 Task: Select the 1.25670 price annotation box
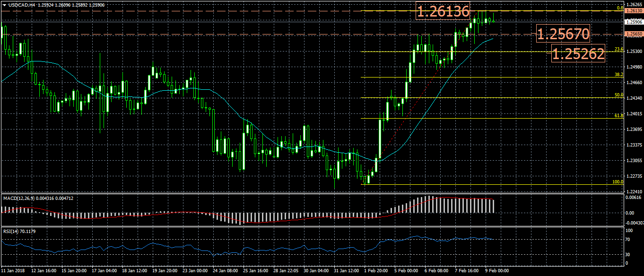tap(563, 34)
